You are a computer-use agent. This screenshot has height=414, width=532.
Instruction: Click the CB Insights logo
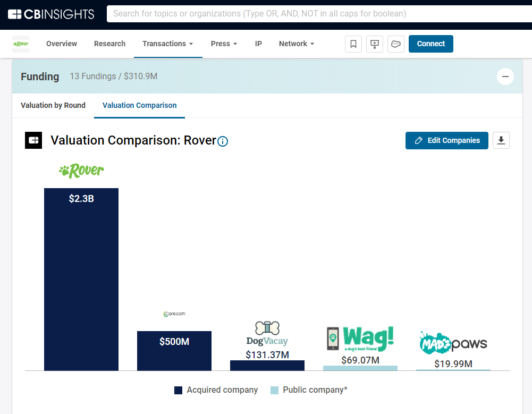[x=51, y=14]
